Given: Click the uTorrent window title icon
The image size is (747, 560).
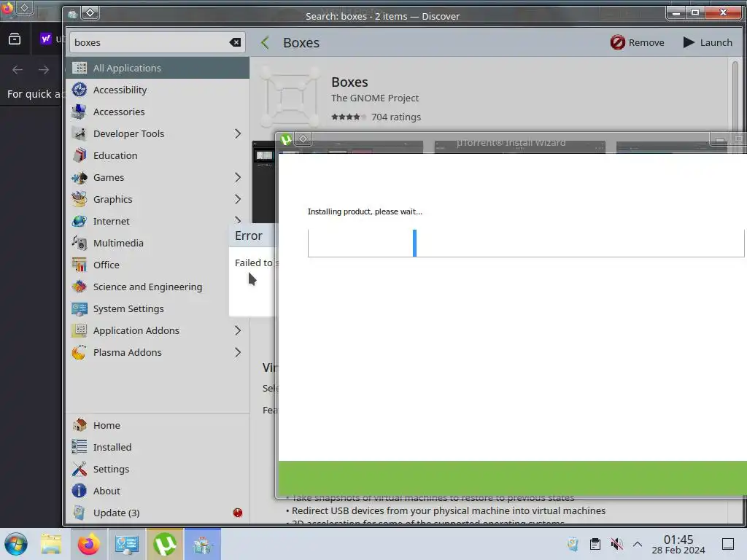Looking at the screenshot, I should coord(286,139).
